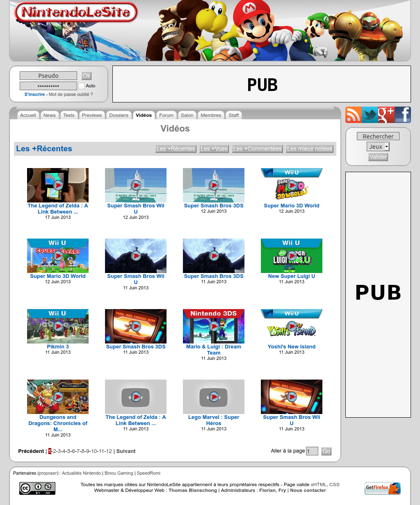Open the Twitter icon
420x505 pixels.
370,115
